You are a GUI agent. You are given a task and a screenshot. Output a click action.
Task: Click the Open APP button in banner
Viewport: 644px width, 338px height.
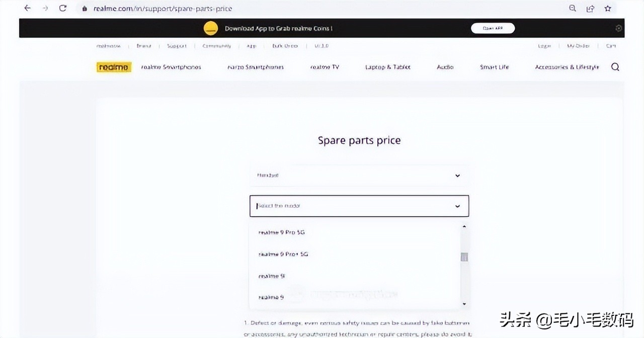coord(493,28)
